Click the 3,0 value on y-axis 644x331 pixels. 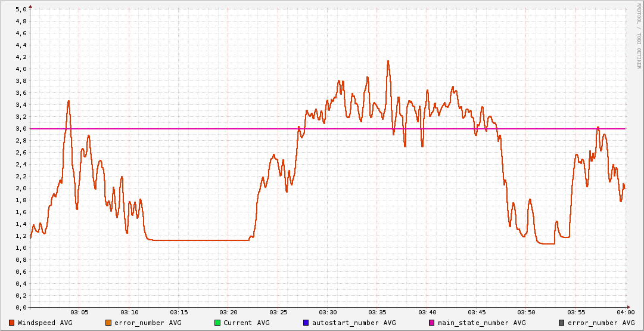tap(22, 129)
